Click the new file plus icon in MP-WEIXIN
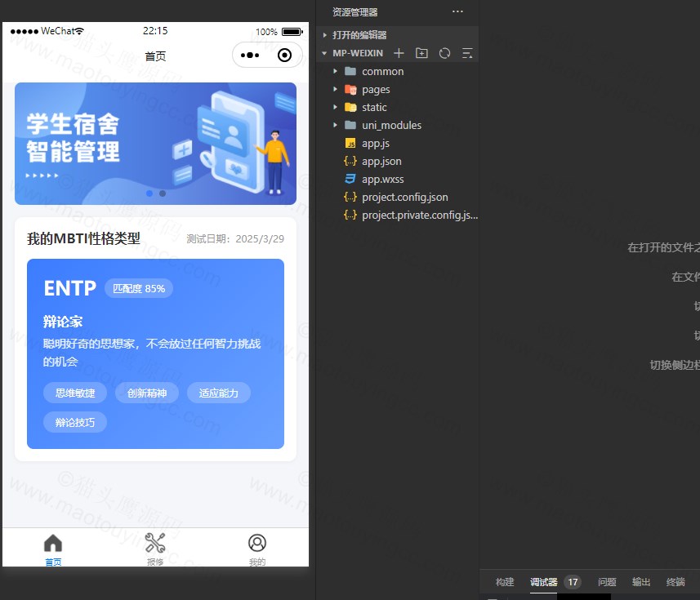700x600 pixels. tap(399, 53)
